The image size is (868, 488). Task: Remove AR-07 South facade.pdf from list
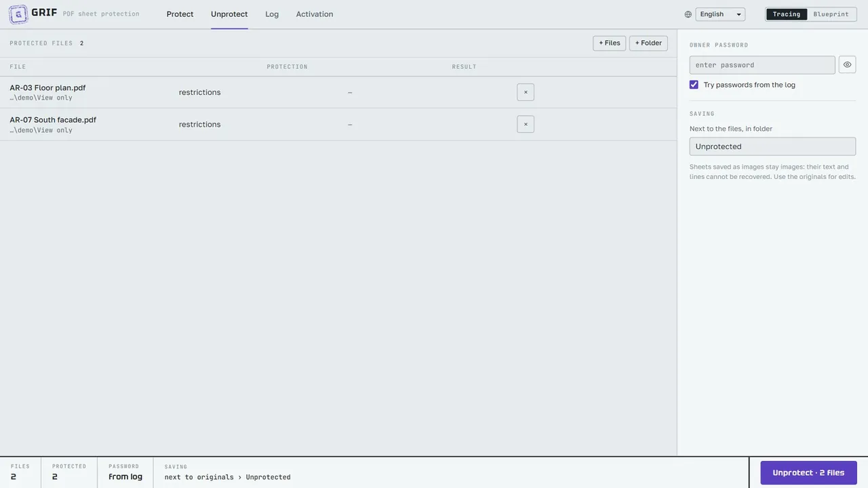click(x=526, y=124)
